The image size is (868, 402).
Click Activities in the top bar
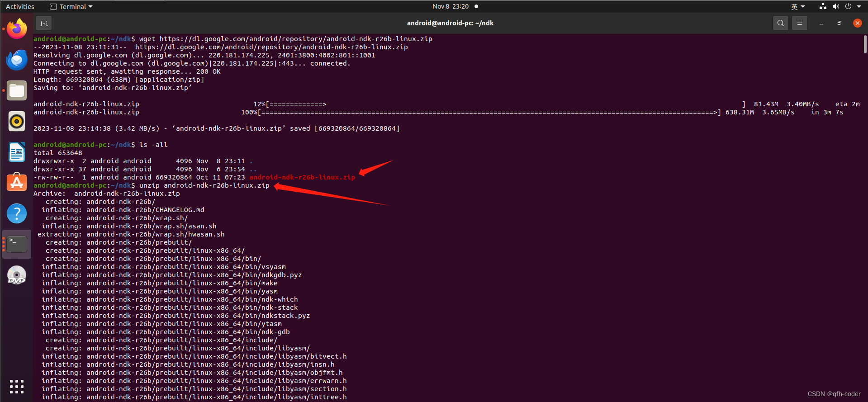pyautogui.click(x=20, y=6)
